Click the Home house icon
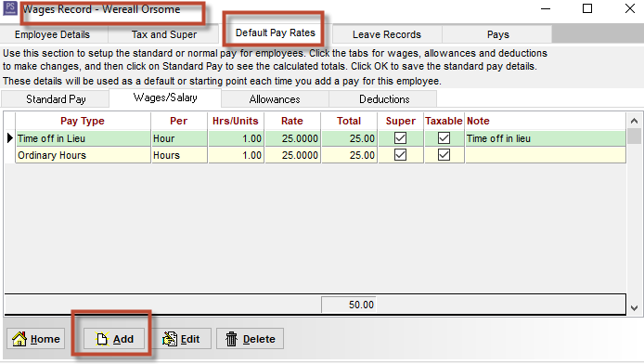Viewport: 644px width, 364px height. click(19, 339)
